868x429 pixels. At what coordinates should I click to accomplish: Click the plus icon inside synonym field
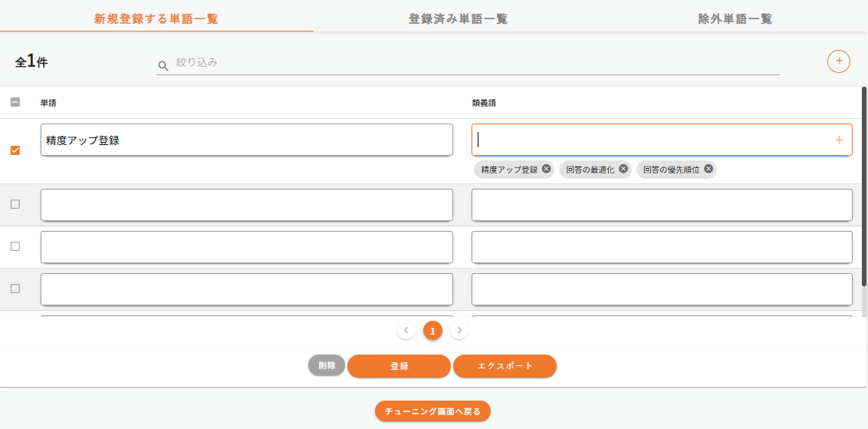point(838,140)
